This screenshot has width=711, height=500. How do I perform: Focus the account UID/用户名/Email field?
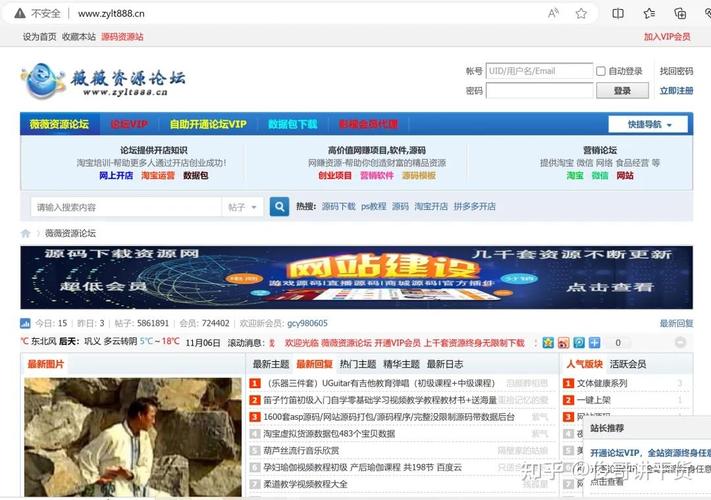[539, 71]
